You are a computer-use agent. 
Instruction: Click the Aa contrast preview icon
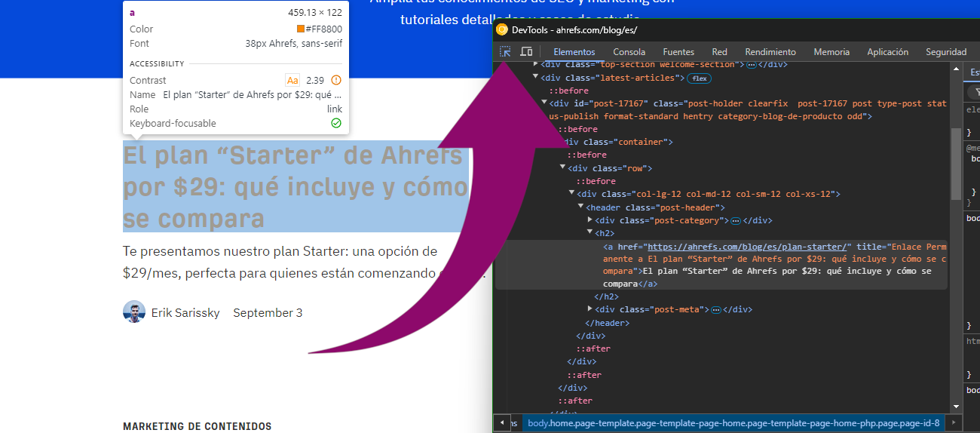click(292, 80)
